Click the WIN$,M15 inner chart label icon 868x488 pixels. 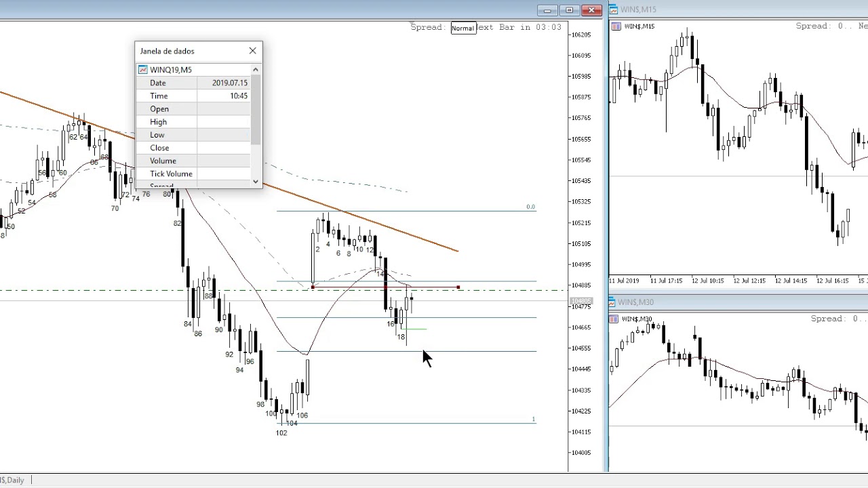coord(616,26)
